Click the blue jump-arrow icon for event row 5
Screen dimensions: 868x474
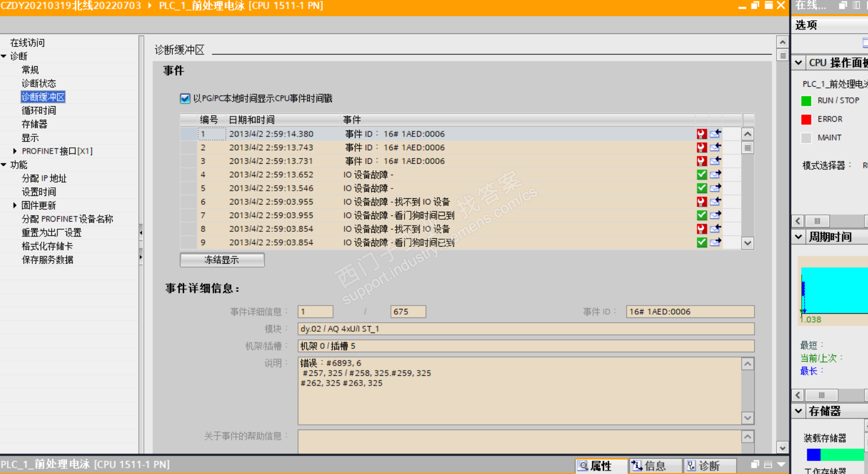[x=715, y=188]
